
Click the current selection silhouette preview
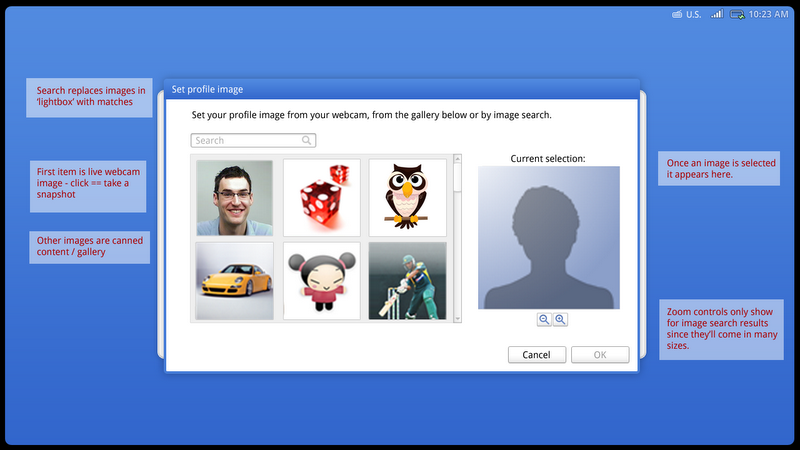click(x=549, y=238)
